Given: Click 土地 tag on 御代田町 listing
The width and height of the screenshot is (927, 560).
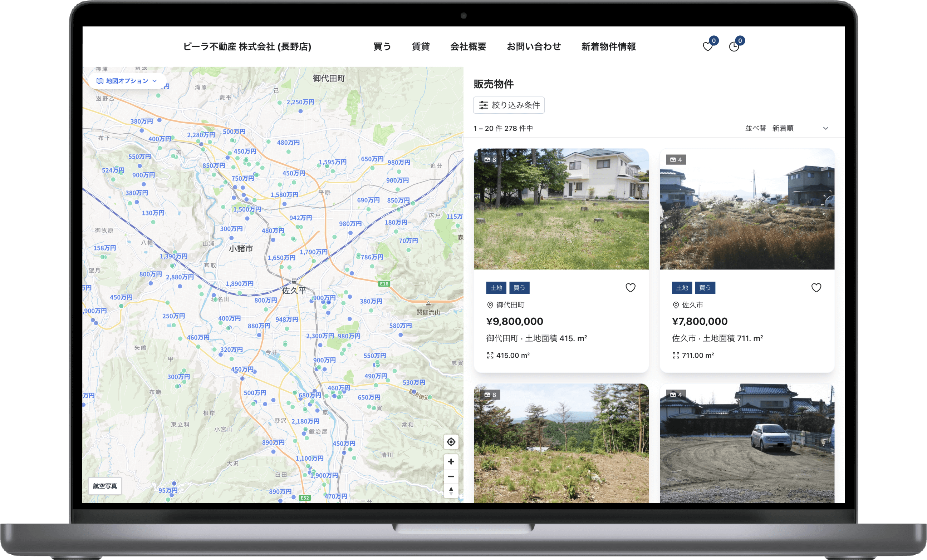Looking at the screenshot, I should click(x=496, y=288).
